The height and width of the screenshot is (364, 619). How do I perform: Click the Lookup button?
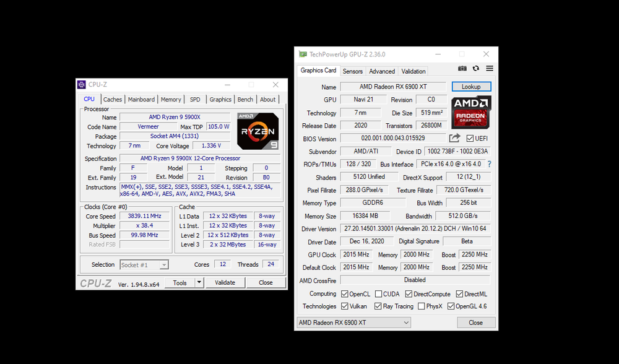pos(471,87)
